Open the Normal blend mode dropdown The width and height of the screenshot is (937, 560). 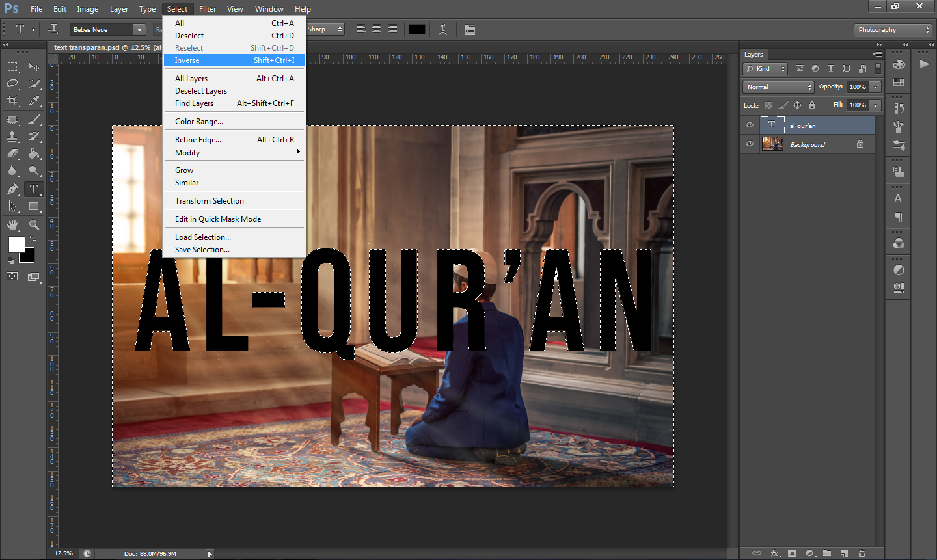778,87
